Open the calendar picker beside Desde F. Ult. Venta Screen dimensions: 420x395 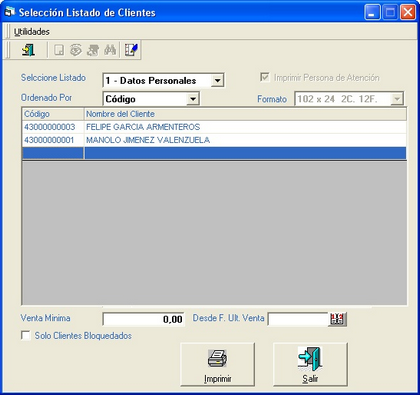(337, 319)
